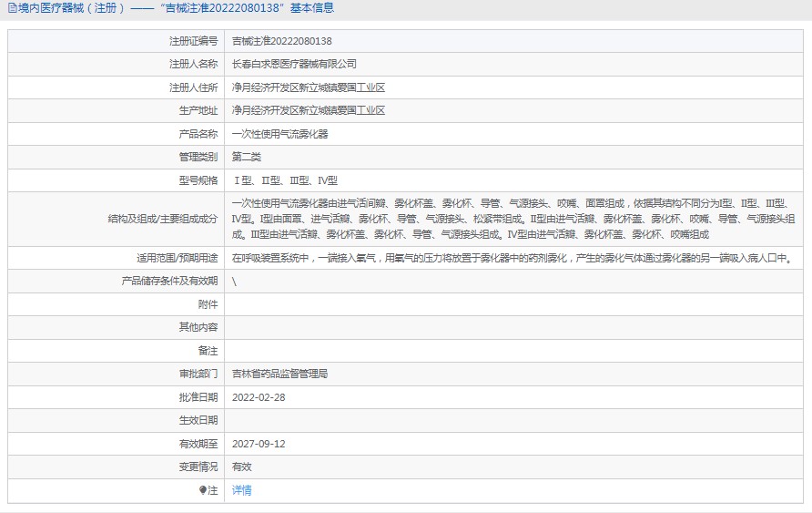Click the 生产地址 label

tap(198, 110)
